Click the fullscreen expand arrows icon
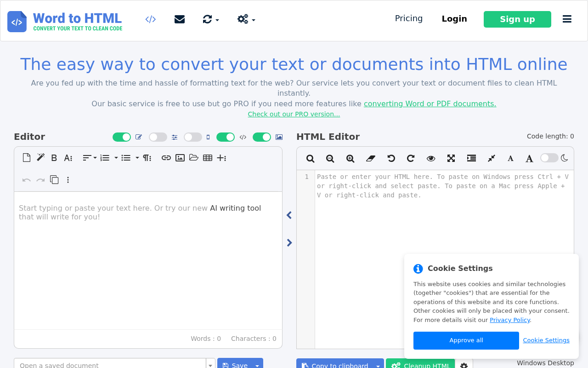The width and height of the screenshot is (588, 368). point(451,158)
